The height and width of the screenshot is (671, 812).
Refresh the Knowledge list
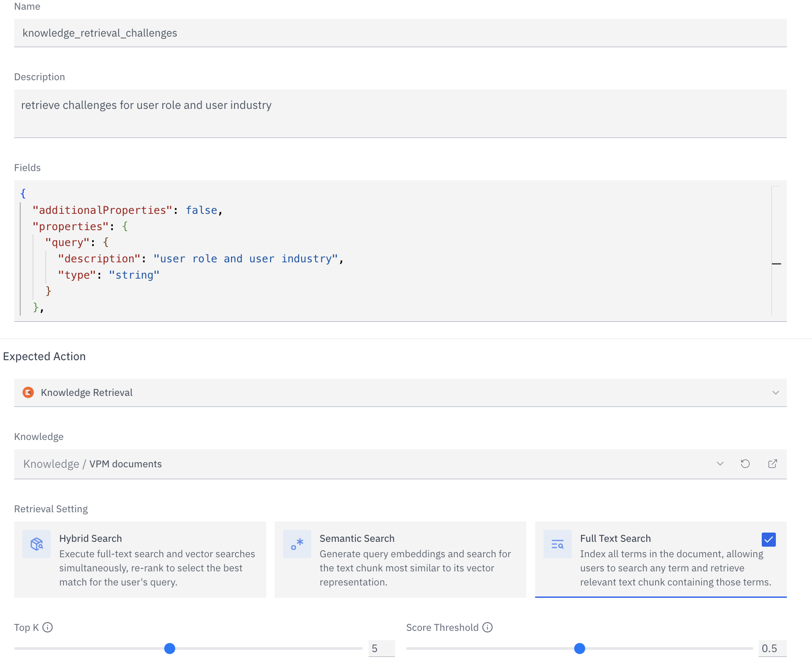[x=745, y=464]
